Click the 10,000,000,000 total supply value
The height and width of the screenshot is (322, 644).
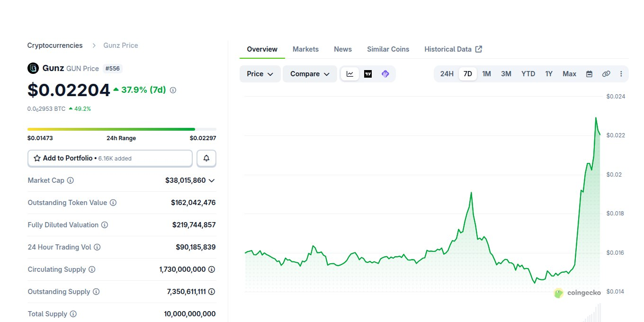click(190, 314)
